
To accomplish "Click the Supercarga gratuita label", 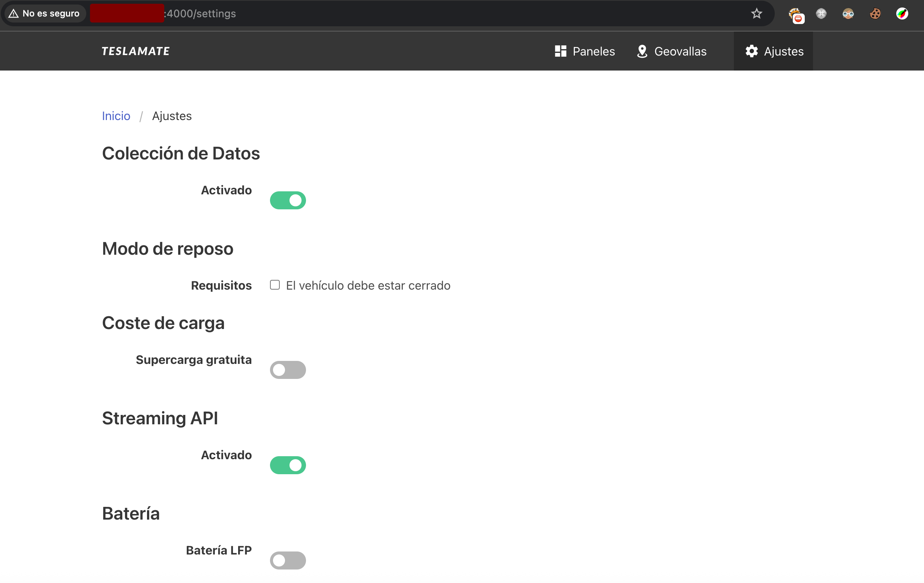I will tap(194, 360).
